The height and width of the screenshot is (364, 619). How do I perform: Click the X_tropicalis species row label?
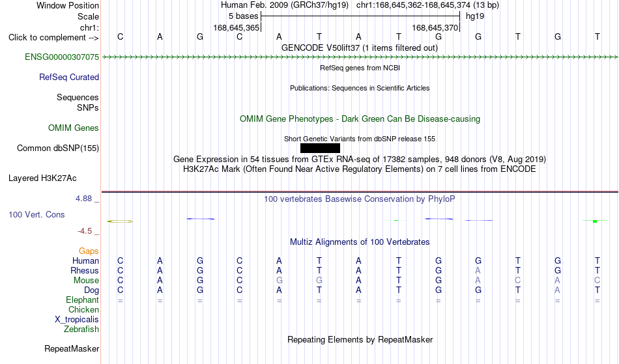pos(77,320)
